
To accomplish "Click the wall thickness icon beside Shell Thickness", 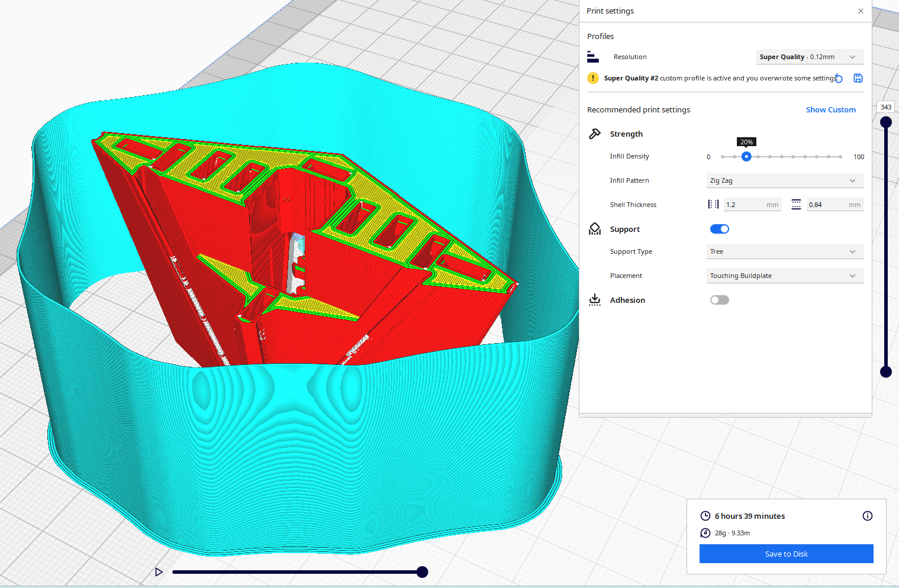I will [713, 204].
